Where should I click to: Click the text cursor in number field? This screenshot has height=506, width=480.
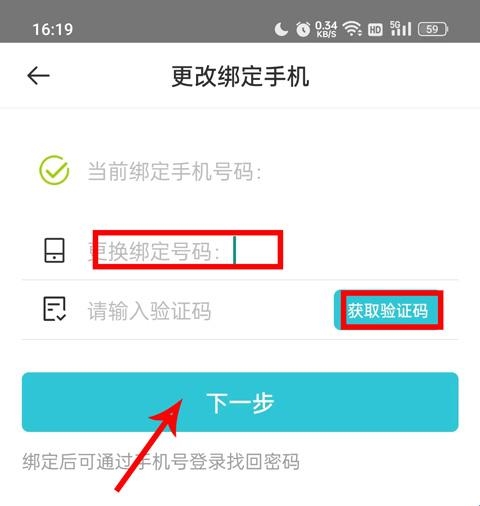point(235,250)
